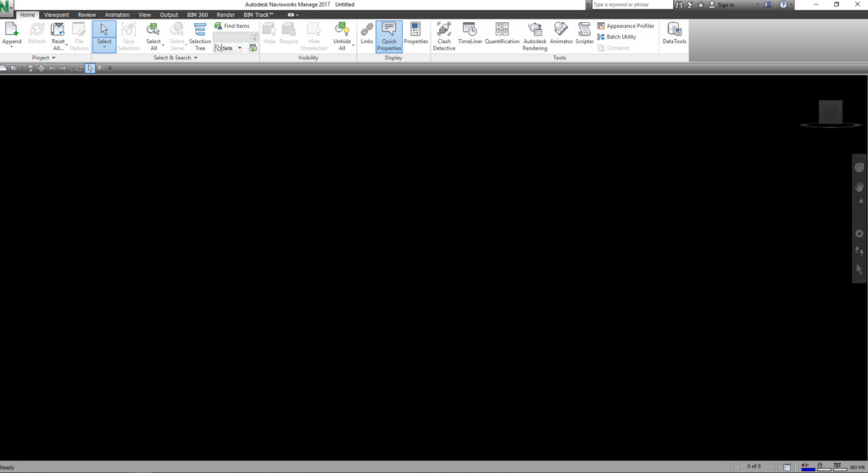Click the Find Items button

[231, 26]
